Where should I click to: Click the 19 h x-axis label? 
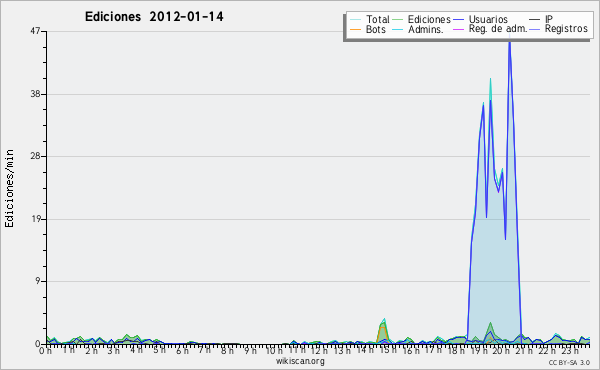tap(476, 350)
